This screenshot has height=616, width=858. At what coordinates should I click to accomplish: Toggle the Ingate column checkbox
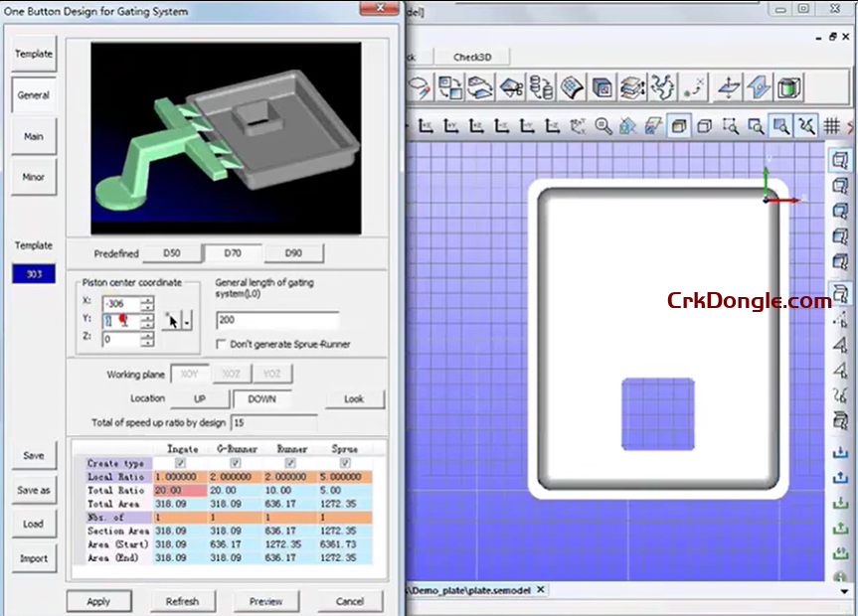click(x=180, y=463)
